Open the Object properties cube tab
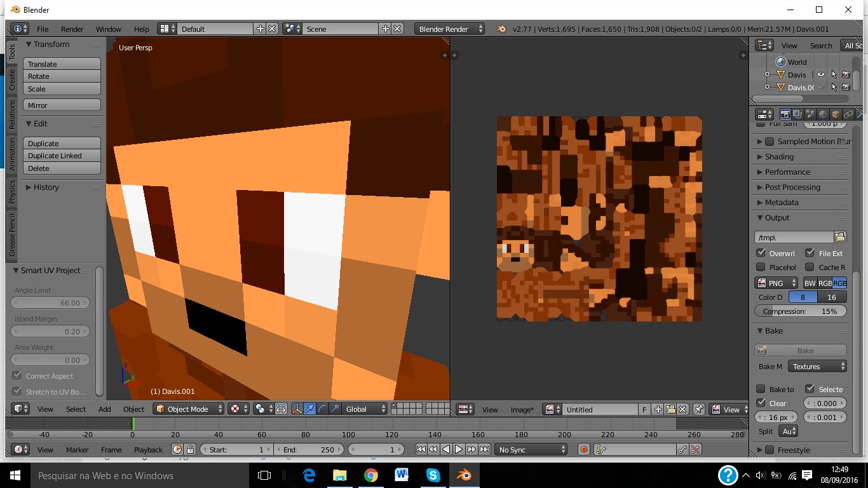 click(836, 114)
